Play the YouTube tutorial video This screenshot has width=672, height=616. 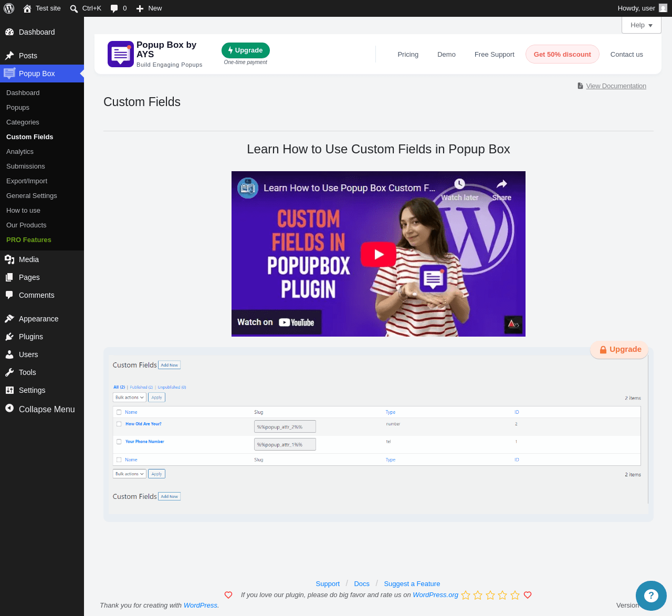tap(379, 254)
